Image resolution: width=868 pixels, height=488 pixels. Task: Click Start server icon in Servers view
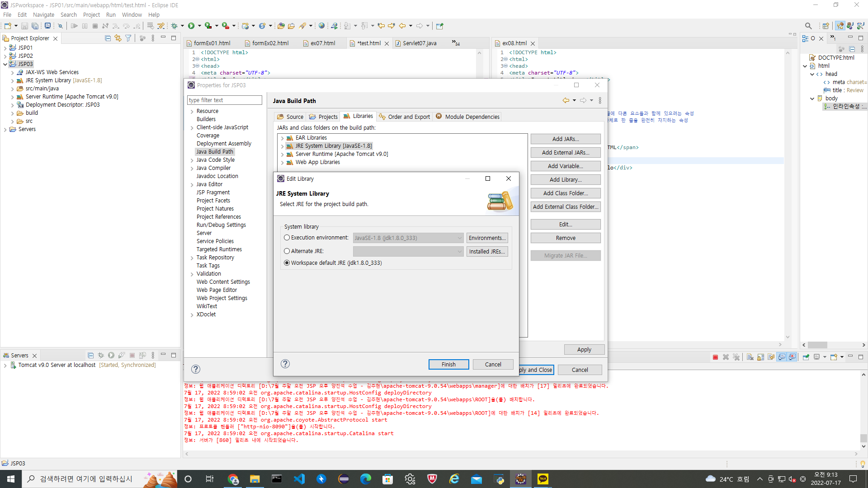[x=111, y=356]
